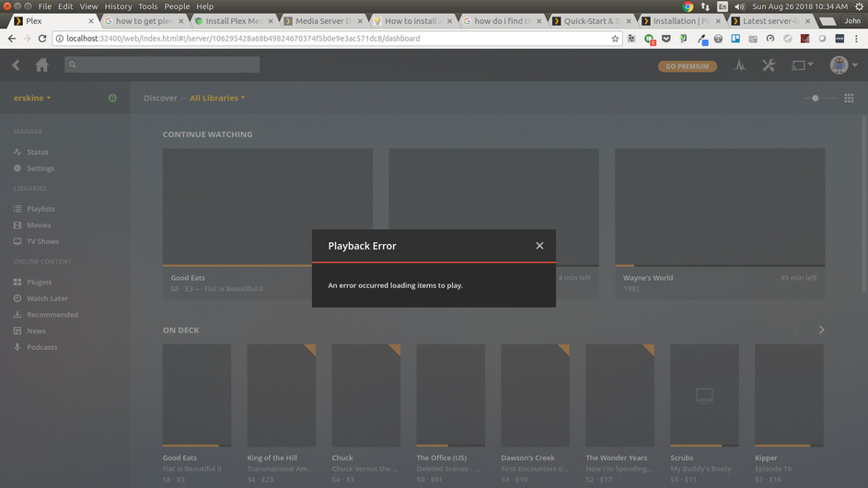
Task: Click the Status pulse icon in sidebar
Action: (17, 152)
